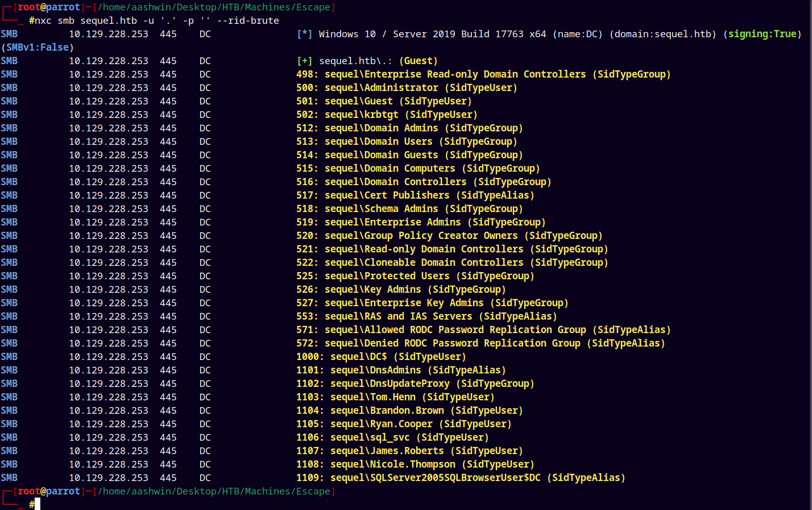Select the 525 Protected Users entry

pyautogui.click(x=416, y=276)
